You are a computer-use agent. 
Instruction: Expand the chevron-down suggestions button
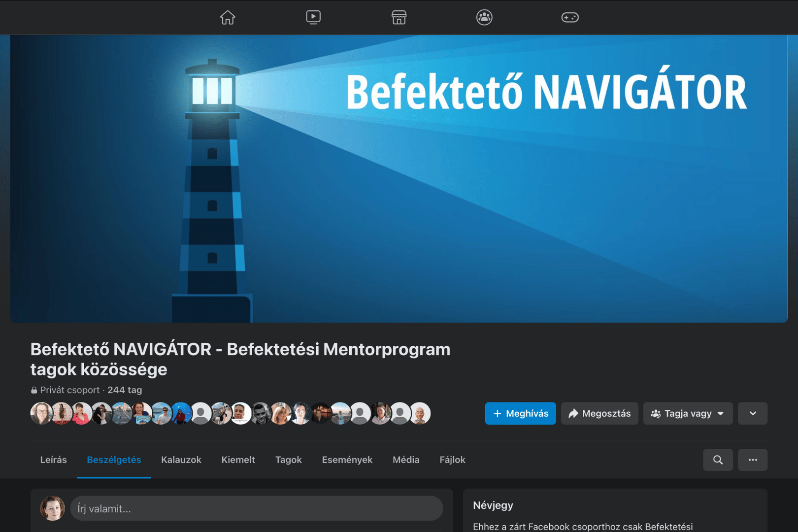pyautogui.click(x=753, y=413)
